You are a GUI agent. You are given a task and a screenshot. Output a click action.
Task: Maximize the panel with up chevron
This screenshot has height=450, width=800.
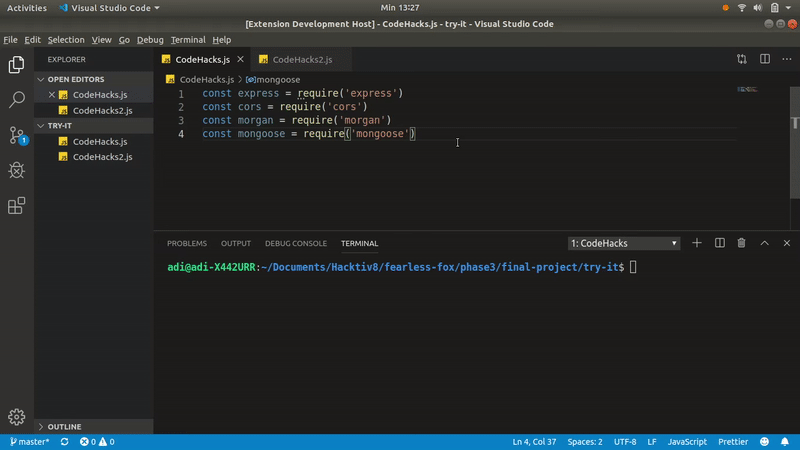click(764, 243)
